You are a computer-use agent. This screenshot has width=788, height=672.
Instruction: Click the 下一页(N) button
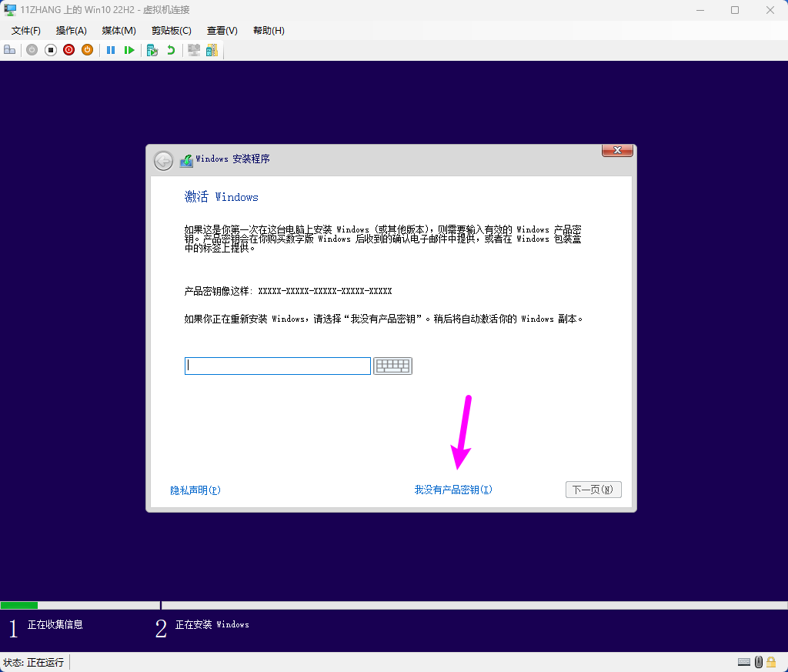[x=593, y=490]
